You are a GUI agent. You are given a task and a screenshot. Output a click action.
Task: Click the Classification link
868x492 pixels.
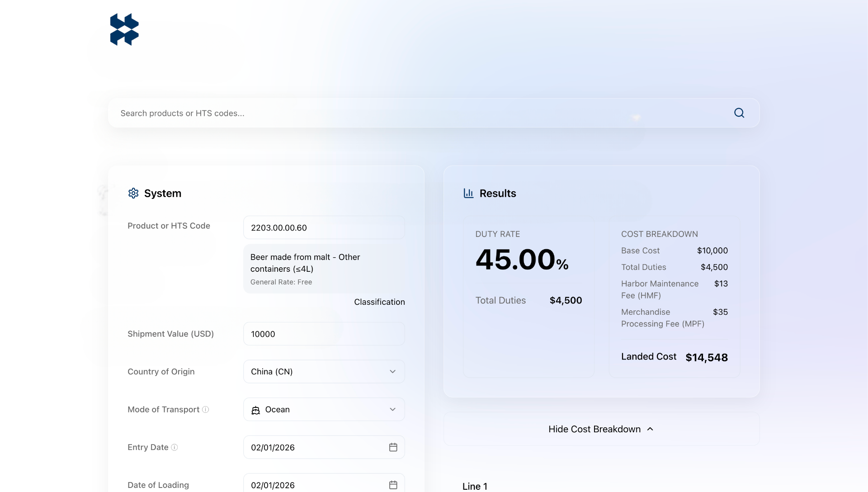[379, 302]
